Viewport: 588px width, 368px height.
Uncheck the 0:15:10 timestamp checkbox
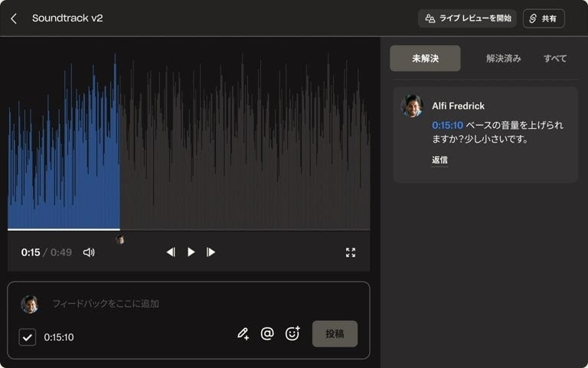tap(28, 337)
